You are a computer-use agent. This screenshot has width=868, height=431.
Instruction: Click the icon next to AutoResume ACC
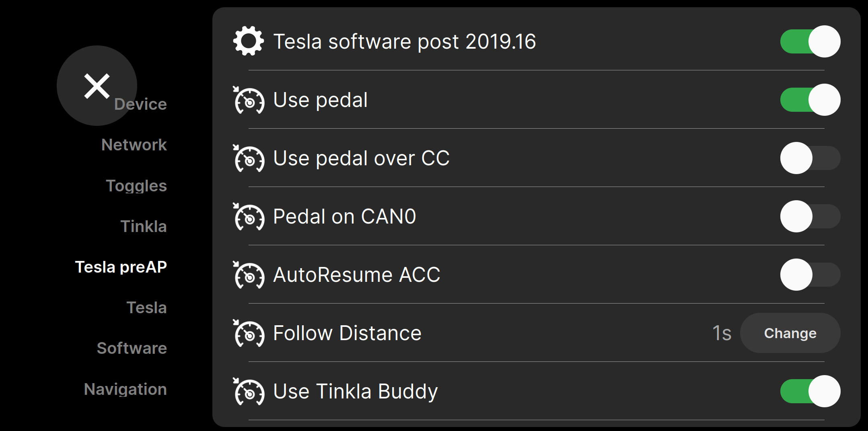point(249,275)
